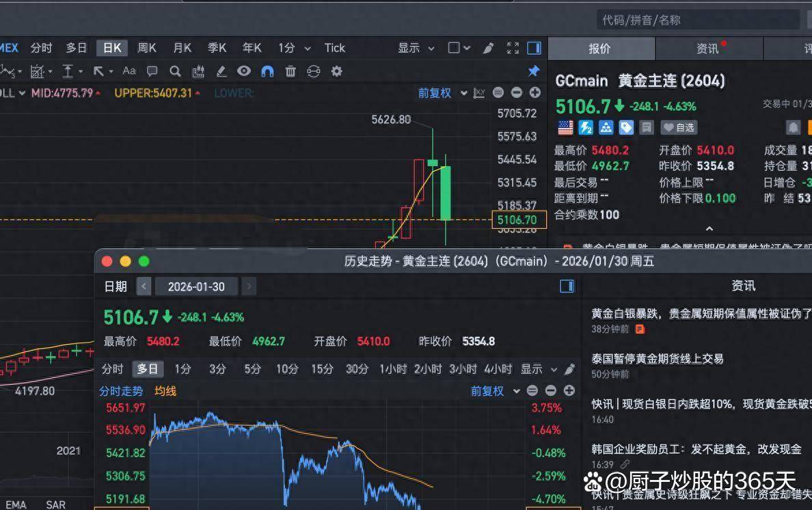This screenshot has width=812, height=510.
Task: Open the candlestick chart style tool
Action: (198, 72)
